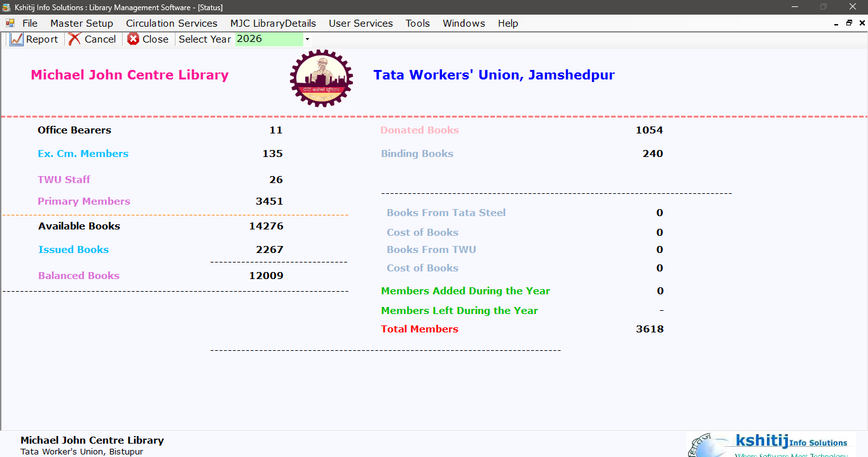The width and height of the screenshot is (868, 457).
Task: Click the 'Office Bearers' label
Action: pyautogui.click(x=74, y=130)
